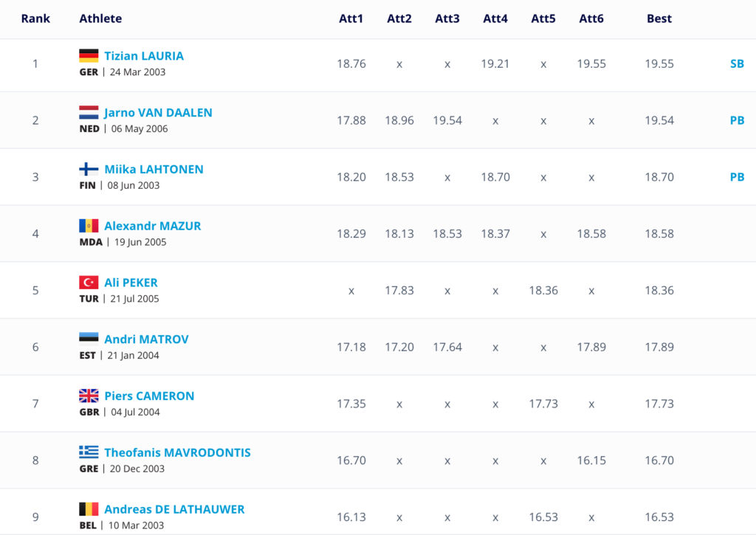Click the Best column header
The width and height of the screenshot is (756, 535).
click(659, 18)
